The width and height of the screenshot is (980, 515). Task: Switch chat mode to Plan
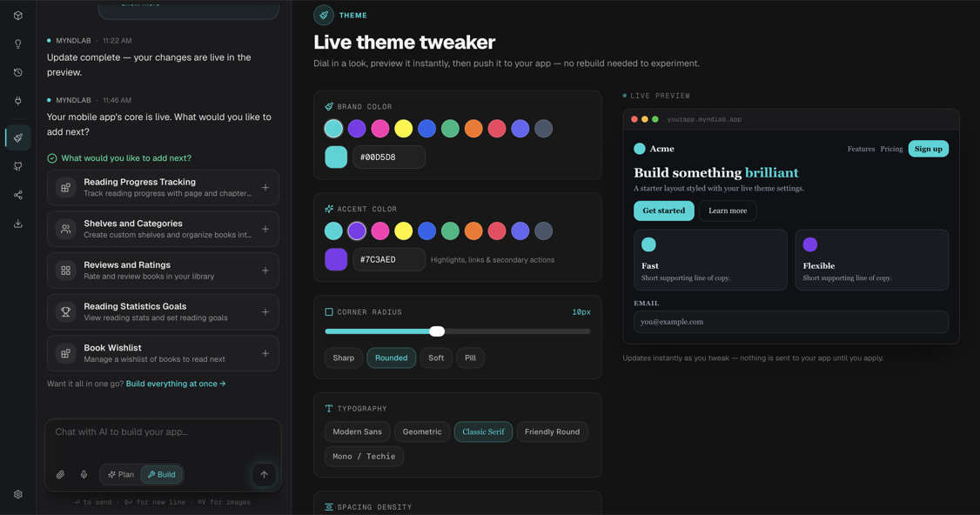tap(121, 474)
